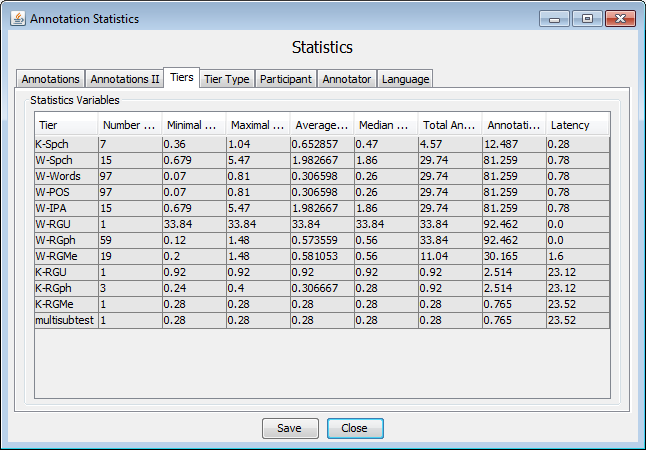Close the window with red X
This screenshot has width=646, height=450.
(619, 19)
